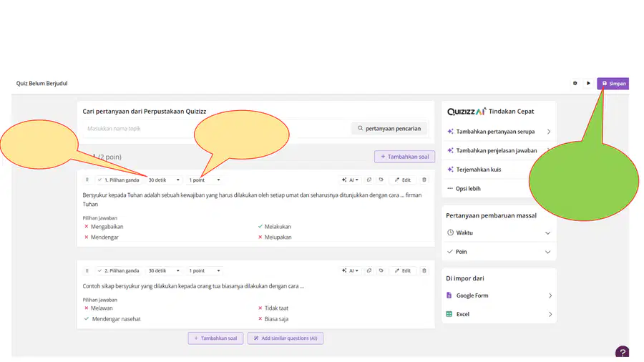This screenshot has width=644, height=362.
Task: Expand the 'Poin' bulk update section
Action: pos(499,252)
